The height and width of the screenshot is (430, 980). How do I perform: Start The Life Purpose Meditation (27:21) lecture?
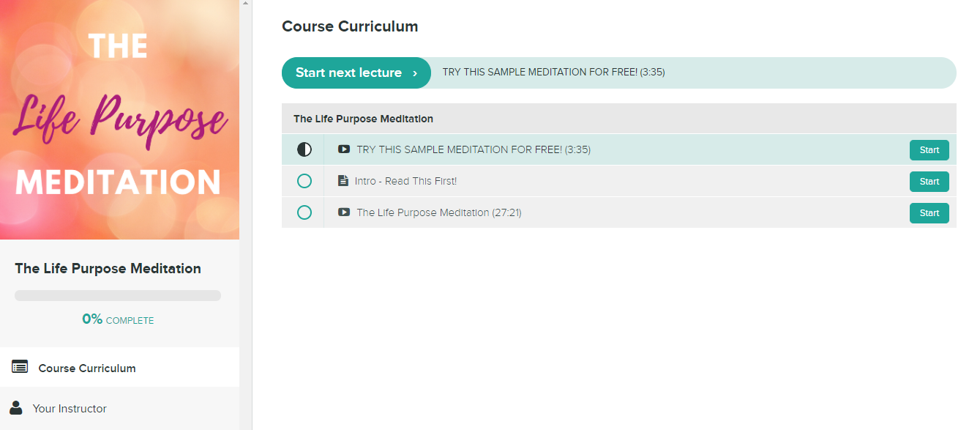coord(929,213)
